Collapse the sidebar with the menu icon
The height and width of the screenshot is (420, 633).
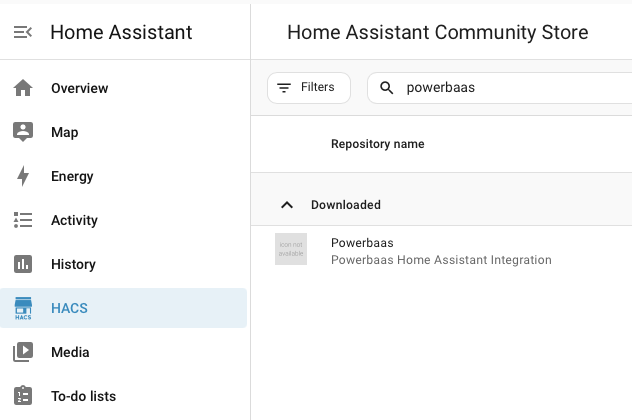point(23,32)
